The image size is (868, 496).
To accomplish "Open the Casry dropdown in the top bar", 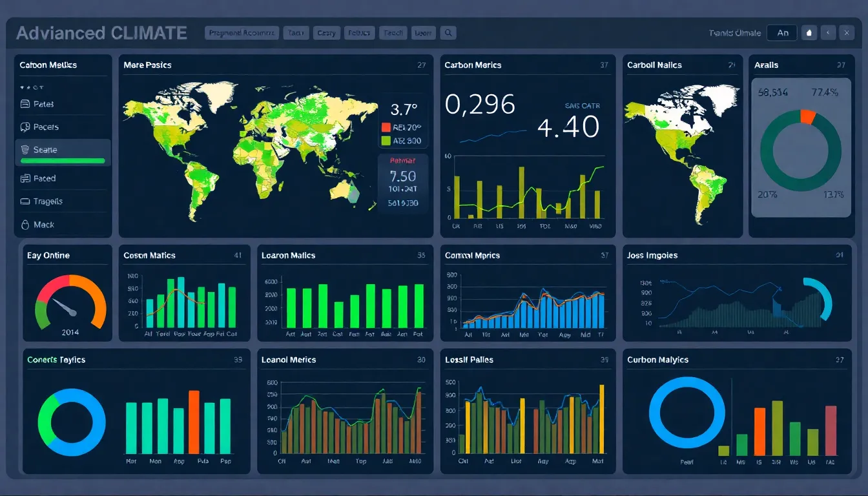I will pyautogui.click(x=327, y=32).
